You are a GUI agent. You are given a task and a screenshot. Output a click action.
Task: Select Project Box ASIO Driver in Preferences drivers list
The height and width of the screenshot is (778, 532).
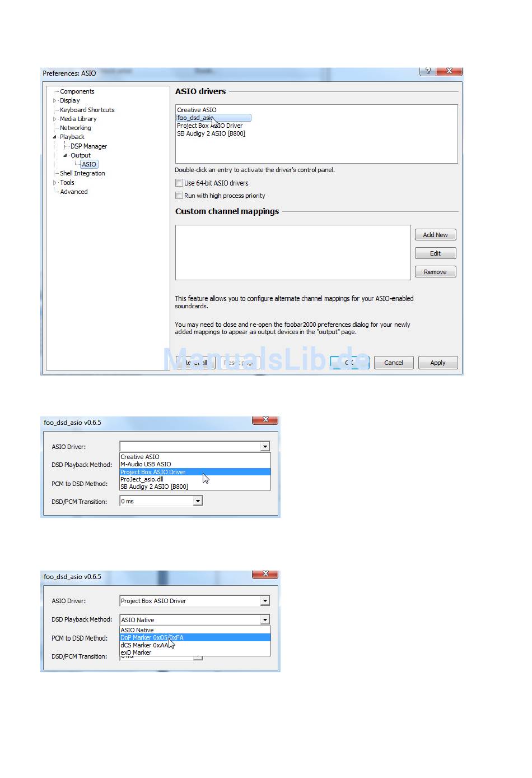[x=210, y=126]
